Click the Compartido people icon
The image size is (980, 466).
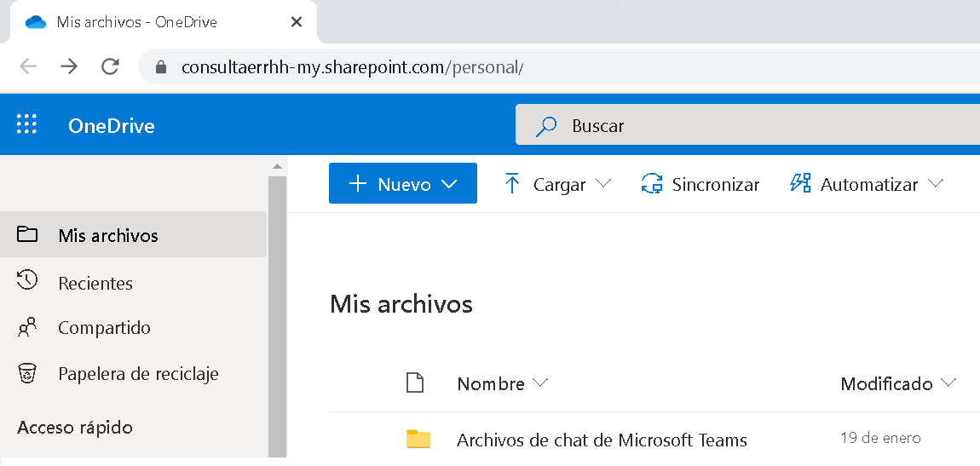27,327
